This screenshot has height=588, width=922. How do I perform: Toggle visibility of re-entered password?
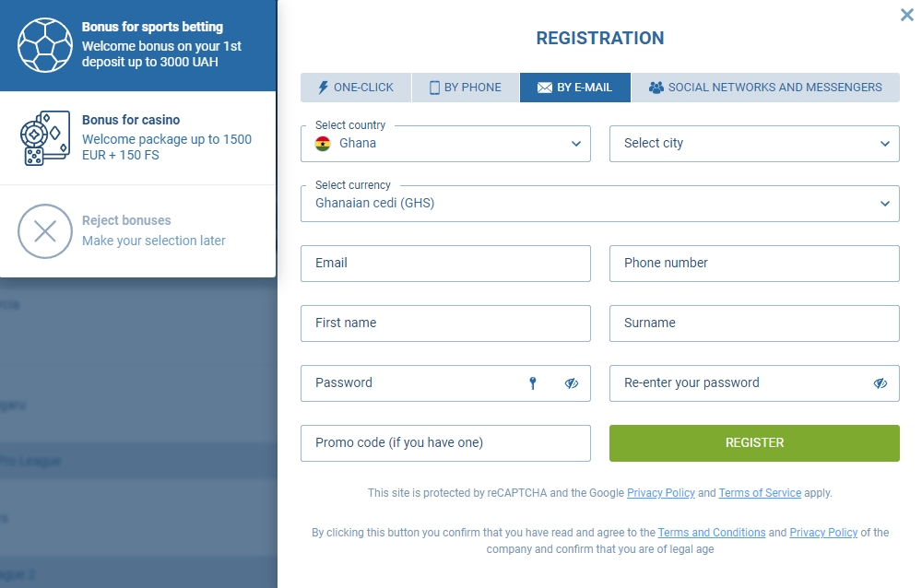(881, 383)
